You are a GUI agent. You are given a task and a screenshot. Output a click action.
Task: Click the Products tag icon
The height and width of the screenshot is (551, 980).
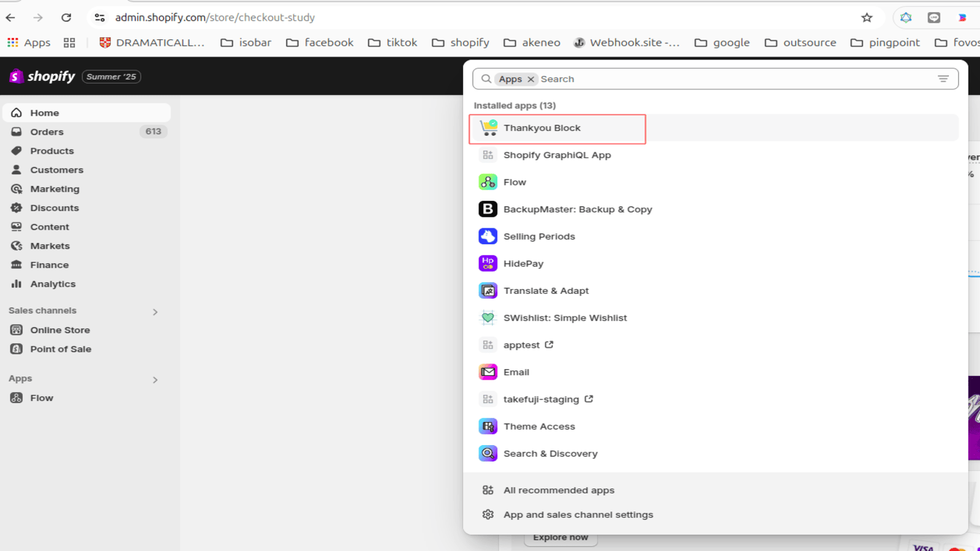point(17,151)
